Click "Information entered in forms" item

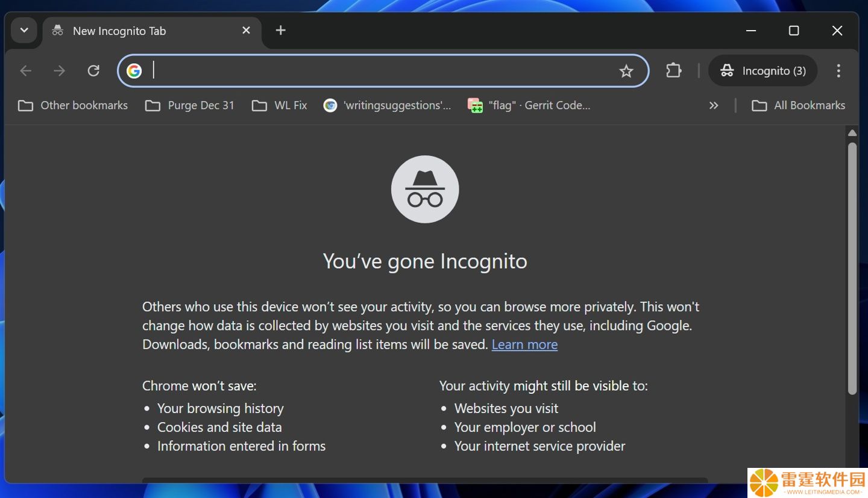tap(242, 446)
